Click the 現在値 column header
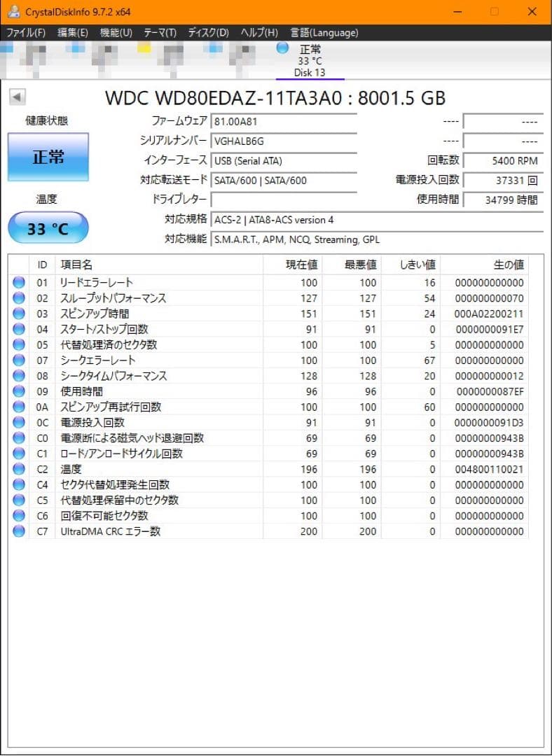The width and height of the screenshot is (552, 756). click(292, 264)
